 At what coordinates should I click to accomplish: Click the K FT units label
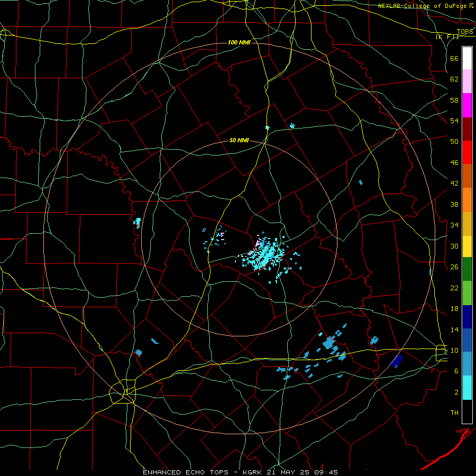(447, 37)
